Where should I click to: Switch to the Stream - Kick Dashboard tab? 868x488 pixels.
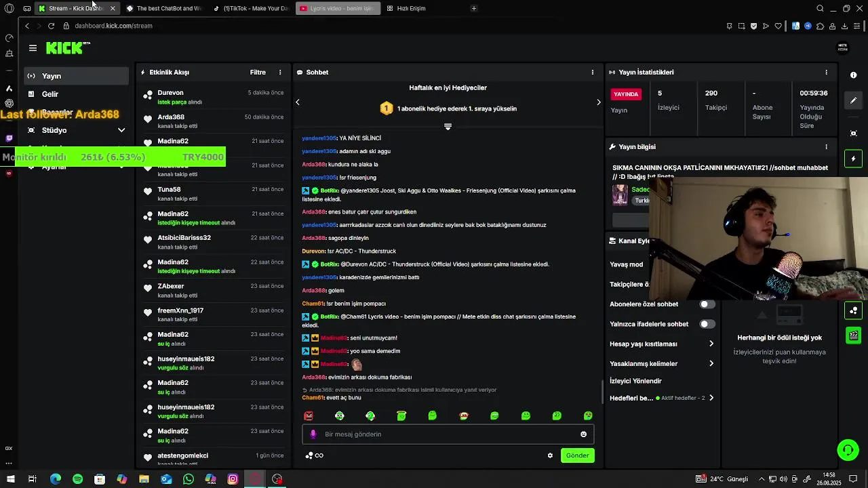[x=76, y=8]
